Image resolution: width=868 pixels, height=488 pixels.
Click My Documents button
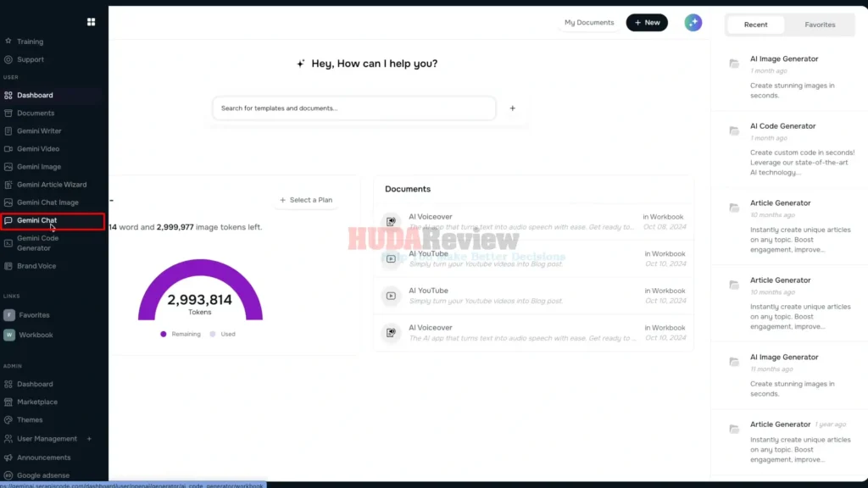[x=589, y=23]
